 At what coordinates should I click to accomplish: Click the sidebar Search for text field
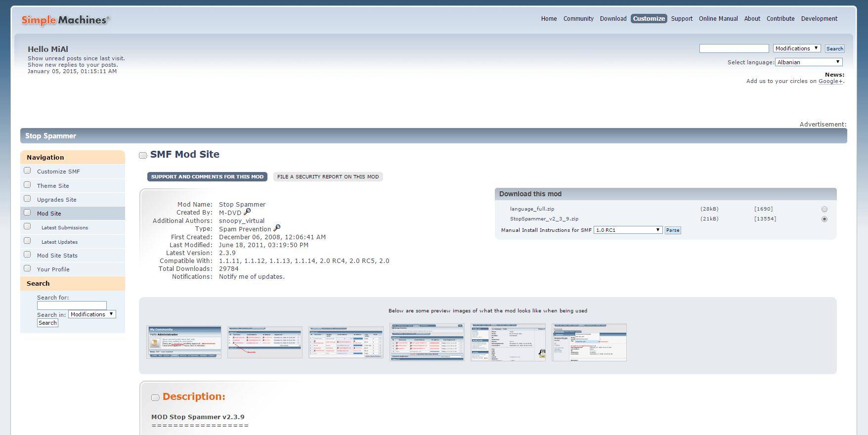tap(72, 305)
